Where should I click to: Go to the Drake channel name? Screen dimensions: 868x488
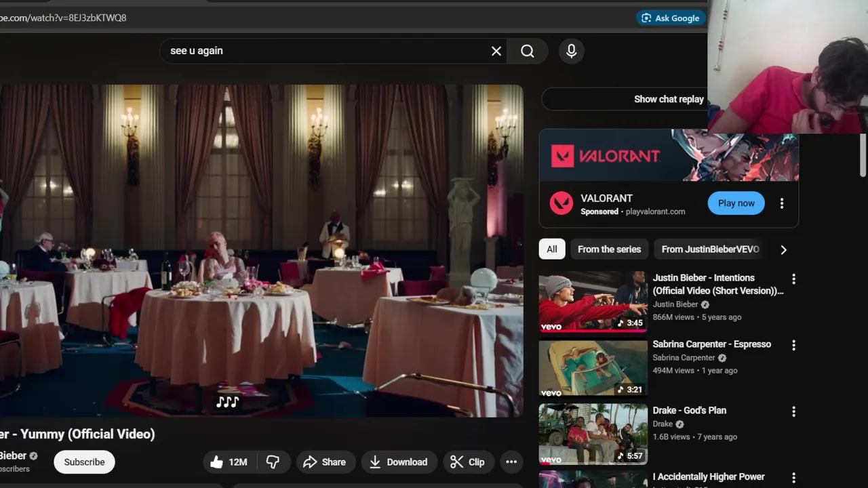point(663,424)
